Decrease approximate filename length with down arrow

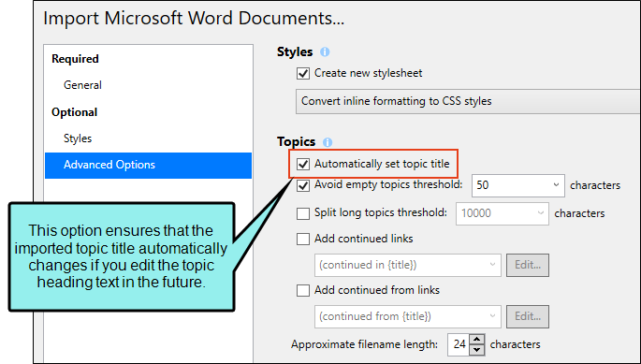[x=476, y=350]
